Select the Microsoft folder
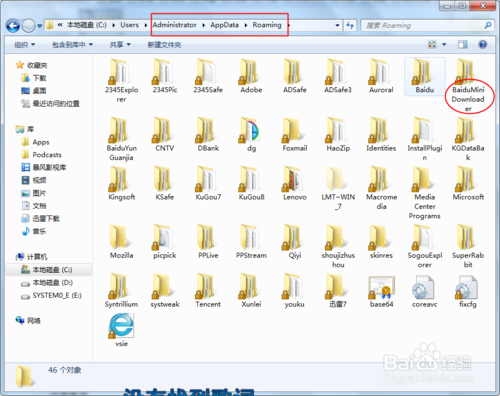Viewport: 500px width, 396px height. (468, 183)
